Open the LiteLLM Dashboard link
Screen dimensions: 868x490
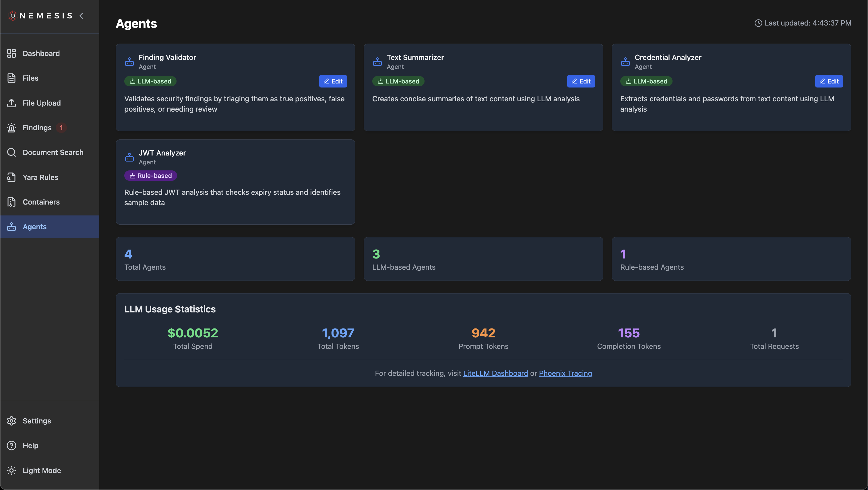495,373
